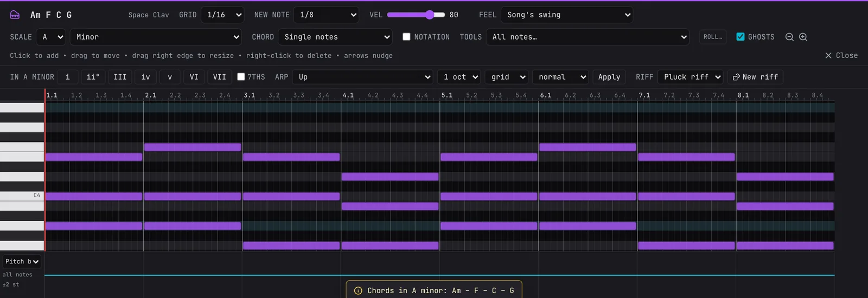Image resolution: width=868 pixels, height=298 pixels.
Task: Open the ARP Up direction dropdown
Action: coord(362,77)
